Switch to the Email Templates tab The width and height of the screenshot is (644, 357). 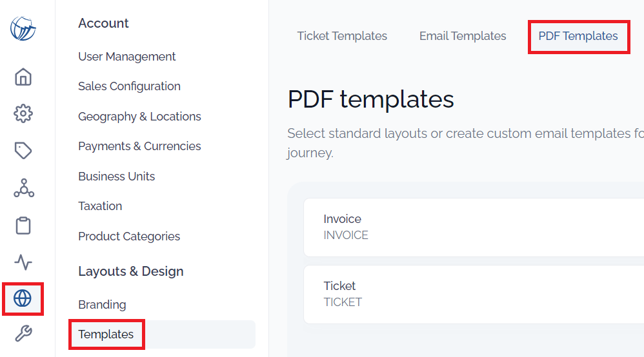[x=463, y=36]
